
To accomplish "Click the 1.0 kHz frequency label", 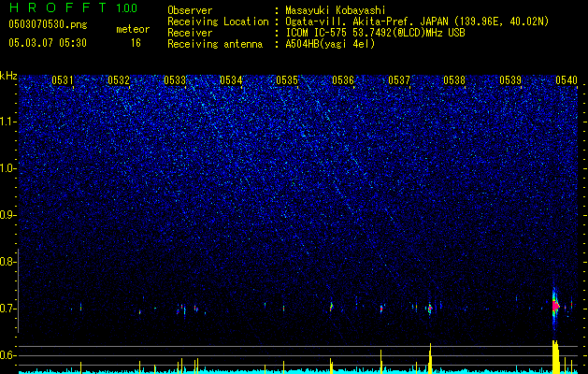I will click(7, 168).
